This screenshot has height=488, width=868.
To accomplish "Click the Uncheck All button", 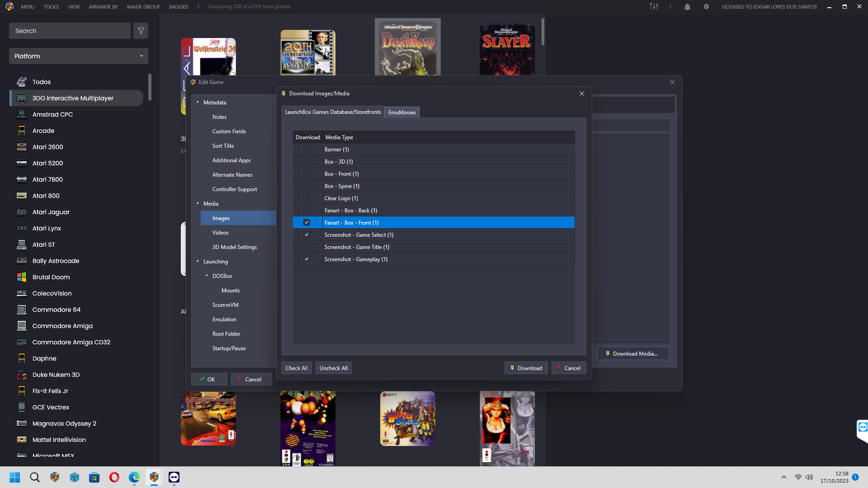I will [x=334, y=368].
